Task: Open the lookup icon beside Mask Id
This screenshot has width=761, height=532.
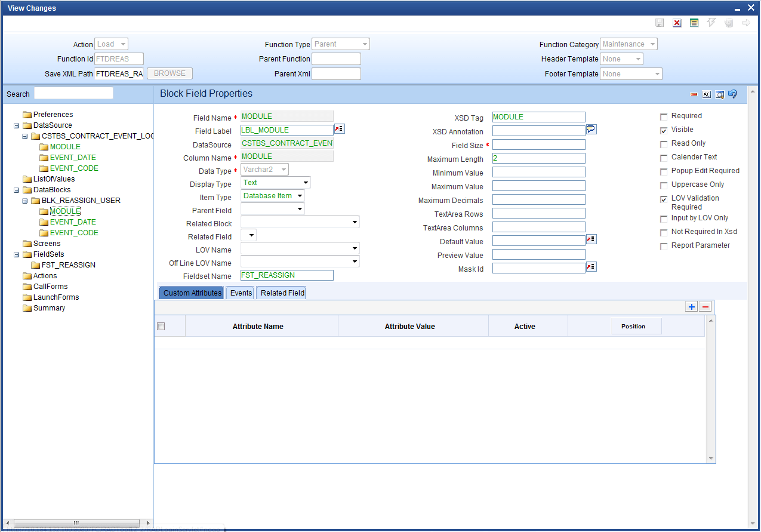Action: click(x=591, y=267)
